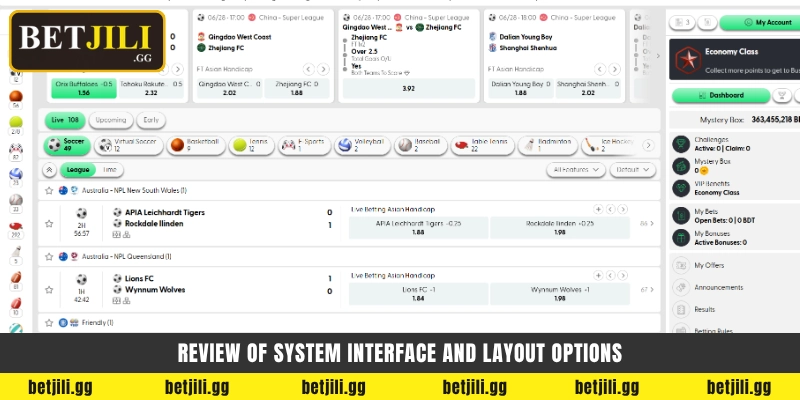This screenshot has height=400, width=800.
Task: Open the Economy Class star badge
Action: 687,61
